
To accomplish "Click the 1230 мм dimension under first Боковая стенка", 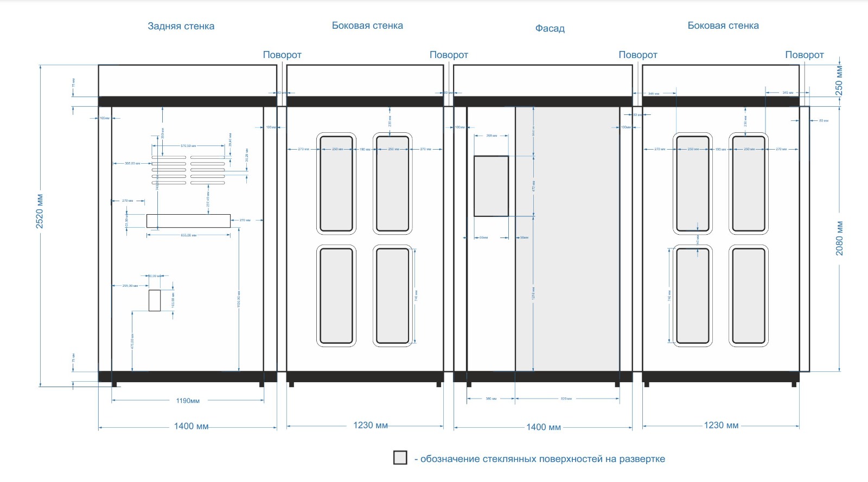I will [371, 425].
